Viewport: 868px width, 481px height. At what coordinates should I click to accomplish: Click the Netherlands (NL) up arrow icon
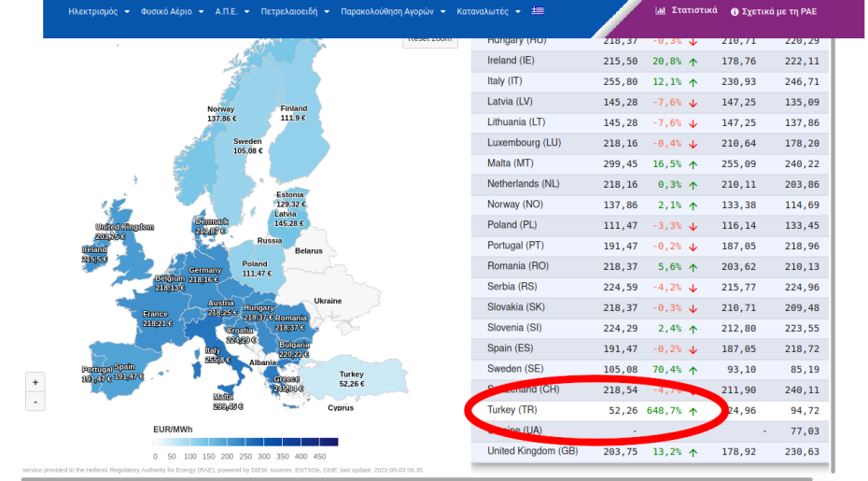[693, 185]
